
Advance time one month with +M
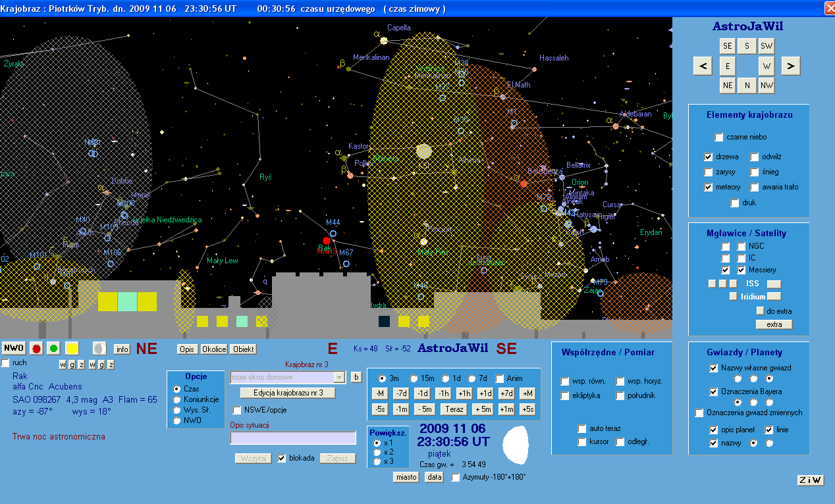(527, 393)
